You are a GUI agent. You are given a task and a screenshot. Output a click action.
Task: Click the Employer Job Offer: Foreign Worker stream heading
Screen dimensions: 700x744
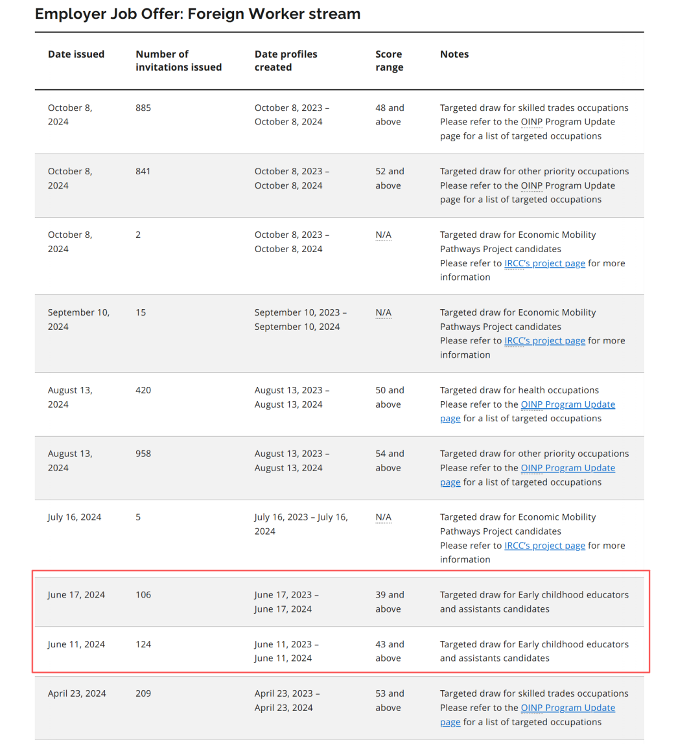coord(198,14)
